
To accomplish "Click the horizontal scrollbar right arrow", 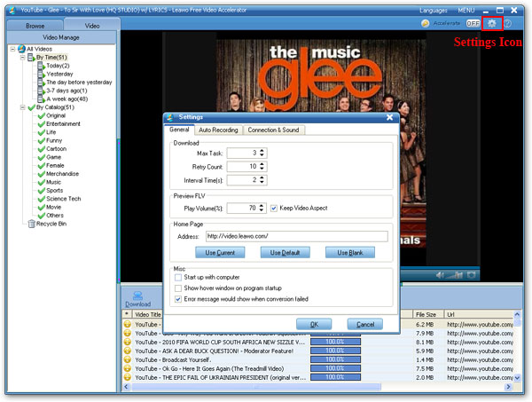I will (x=508, y=387).
